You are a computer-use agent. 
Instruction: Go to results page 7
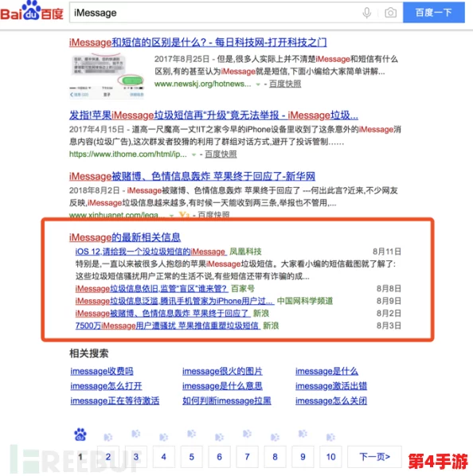click(x=247, y=457)
